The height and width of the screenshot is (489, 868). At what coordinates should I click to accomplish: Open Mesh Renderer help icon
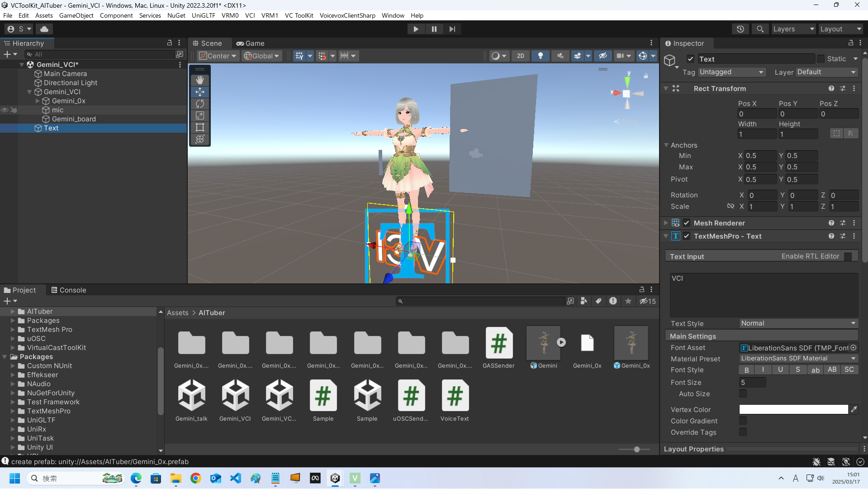[831, 223]
